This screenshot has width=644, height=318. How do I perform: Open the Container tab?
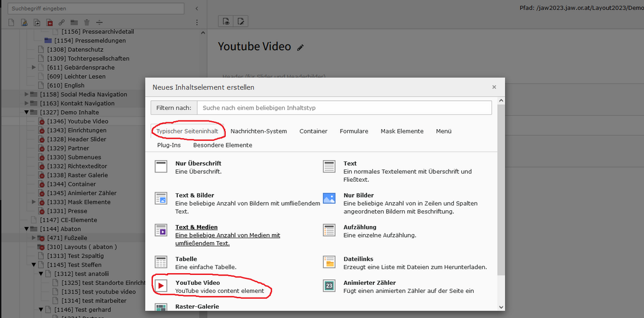pos(313,131)
